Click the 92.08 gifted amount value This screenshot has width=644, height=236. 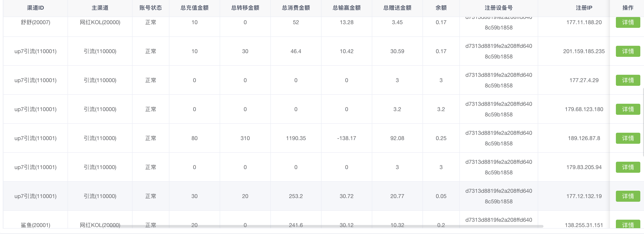coord(397,138)
